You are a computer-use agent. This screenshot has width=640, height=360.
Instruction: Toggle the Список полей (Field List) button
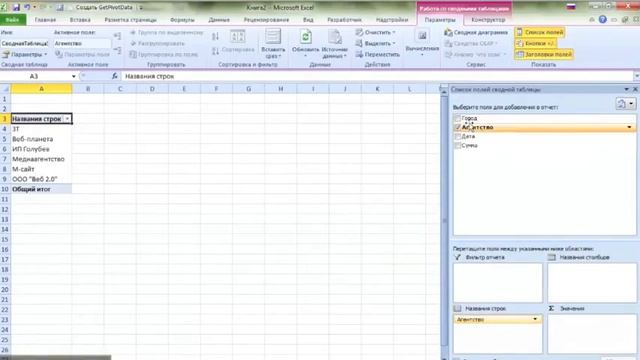540,32
